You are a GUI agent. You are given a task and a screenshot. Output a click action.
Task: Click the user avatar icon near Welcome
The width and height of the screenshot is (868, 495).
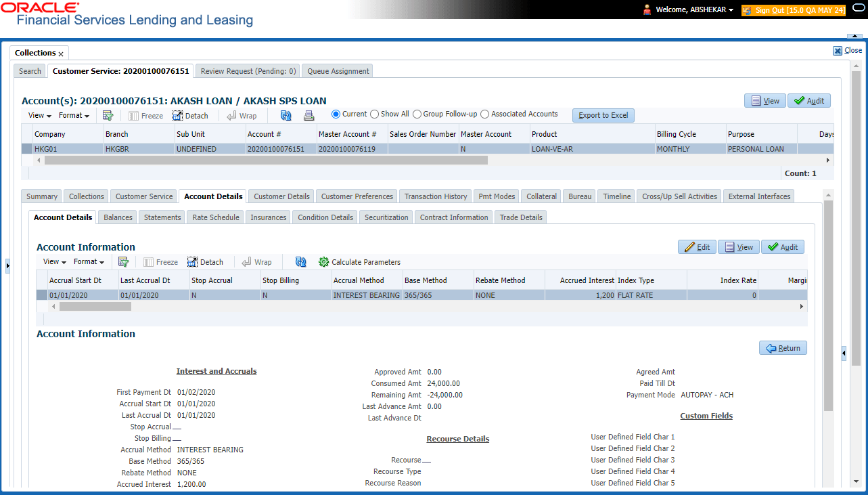[x=646, y=10]
